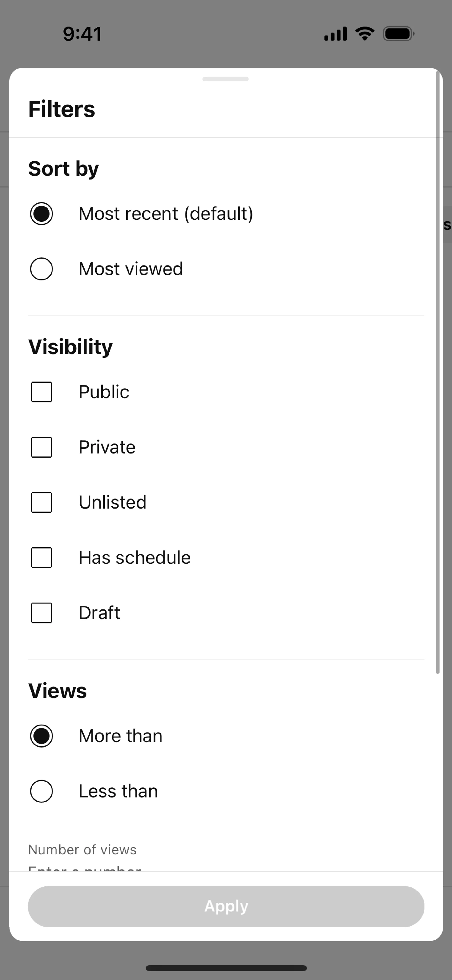Tick the Unlisted checkbox

click(41, 502)
